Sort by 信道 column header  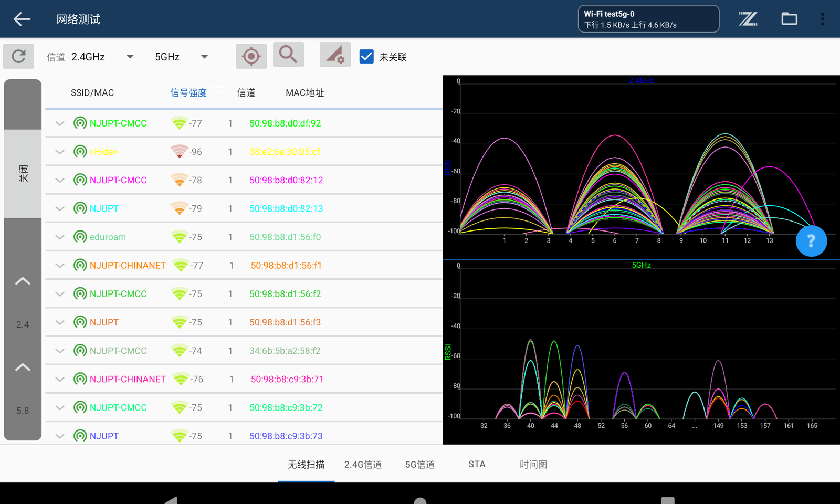click(x=246, y=93)
